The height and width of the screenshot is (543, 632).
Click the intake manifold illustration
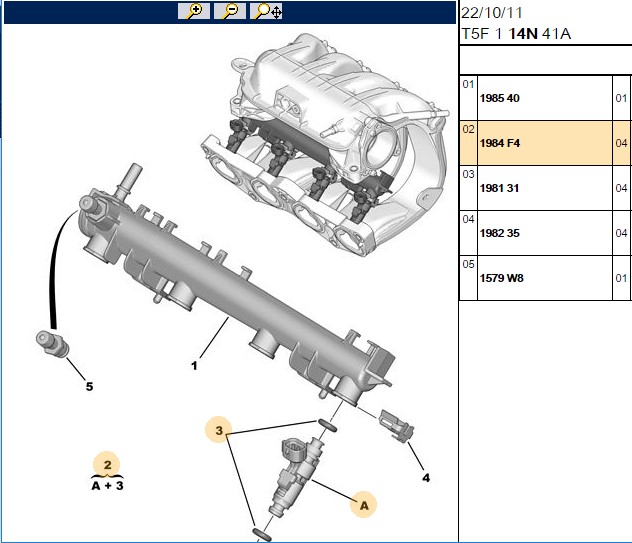[x=324, y=145]
